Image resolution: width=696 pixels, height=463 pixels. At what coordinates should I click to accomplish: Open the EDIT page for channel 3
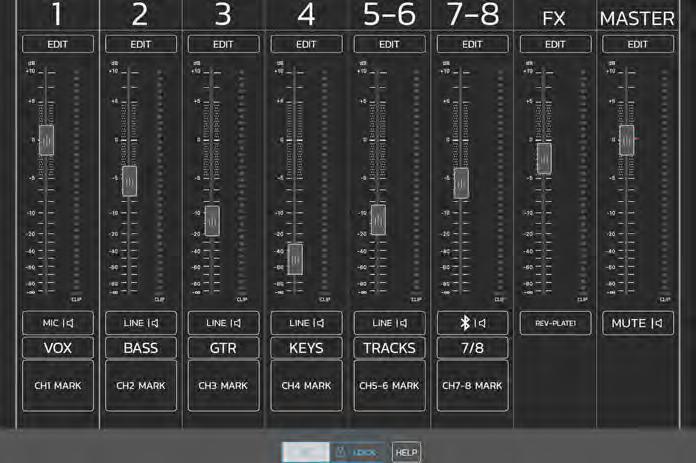[223, 44]
